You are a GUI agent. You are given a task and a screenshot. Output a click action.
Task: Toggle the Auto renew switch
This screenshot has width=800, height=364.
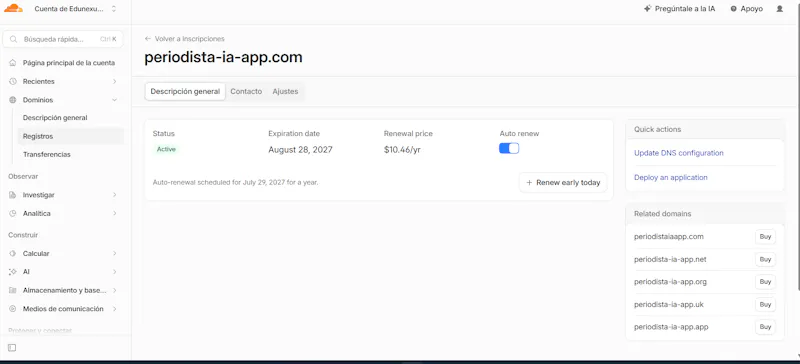[509, 148]
